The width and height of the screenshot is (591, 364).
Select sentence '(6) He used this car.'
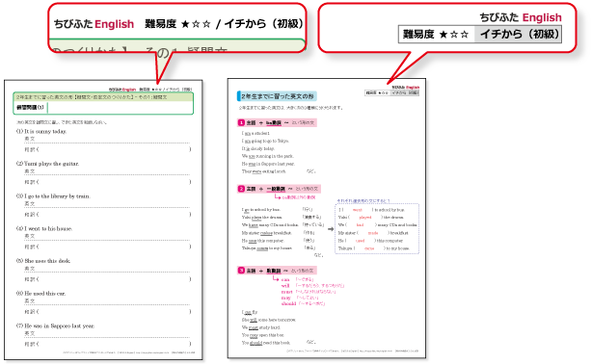[x=40, y=294]
